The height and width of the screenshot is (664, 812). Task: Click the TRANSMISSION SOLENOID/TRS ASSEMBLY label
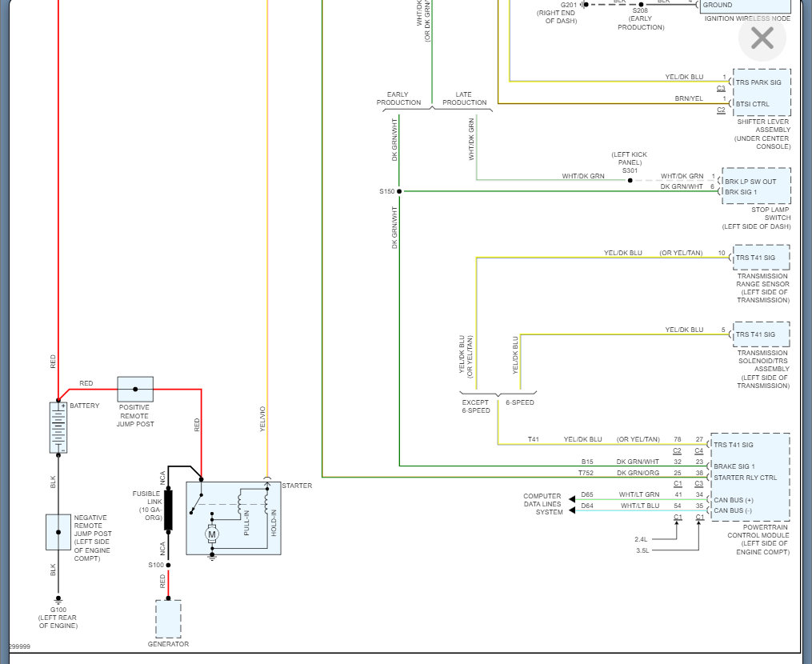pyautogui.click(x=763, y=361)
